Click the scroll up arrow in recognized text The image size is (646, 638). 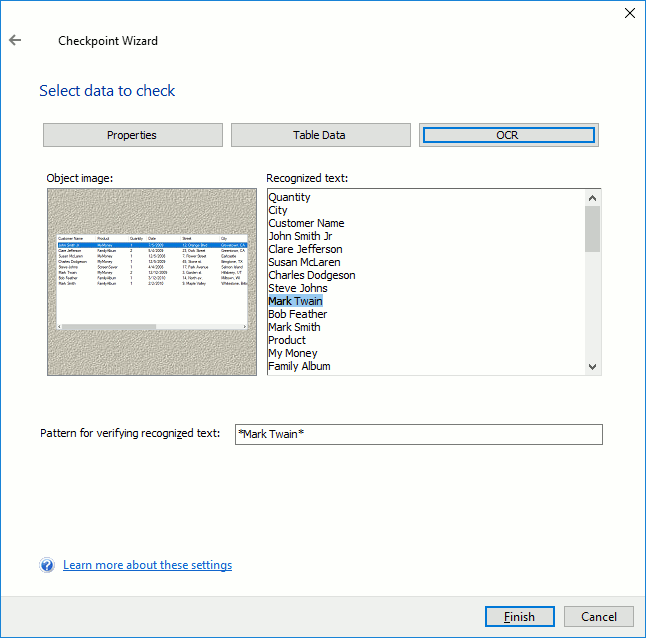(592, 198)
